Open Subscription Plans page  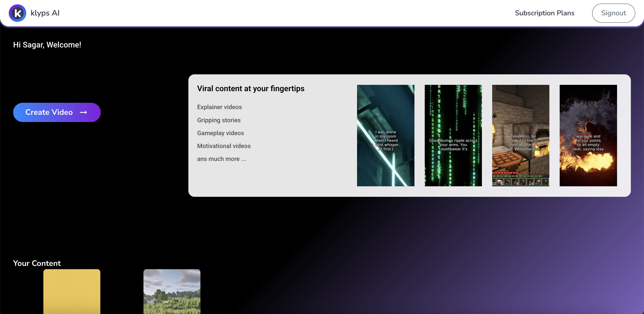pos(544,13)
